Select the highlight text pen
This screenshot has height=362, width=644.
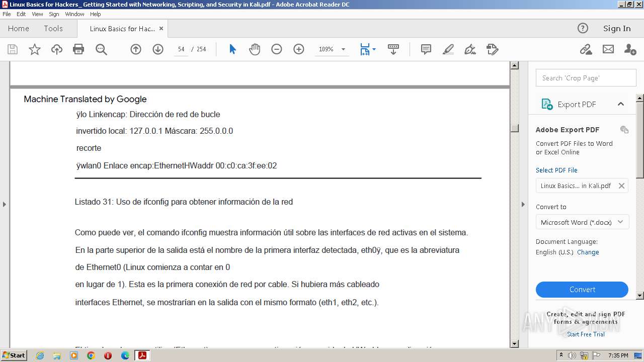[x=448, y=49]
